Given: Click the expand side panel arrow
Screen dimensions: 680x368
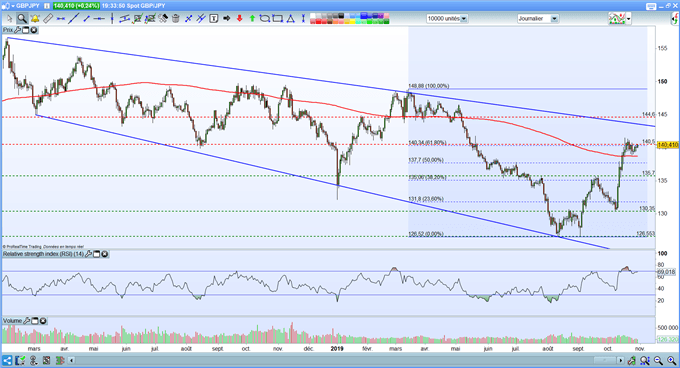Looking at the screenshot, I should (674, 19).
